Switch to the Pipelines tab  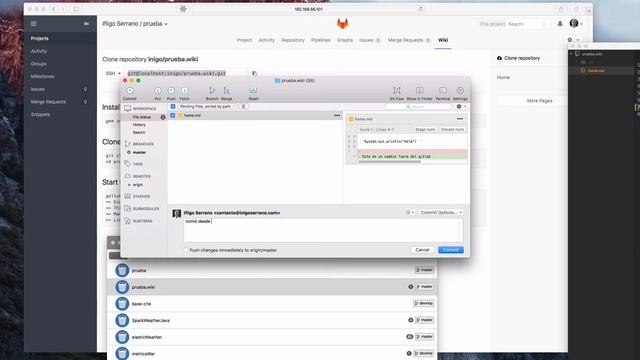click(x=320, y=40)
